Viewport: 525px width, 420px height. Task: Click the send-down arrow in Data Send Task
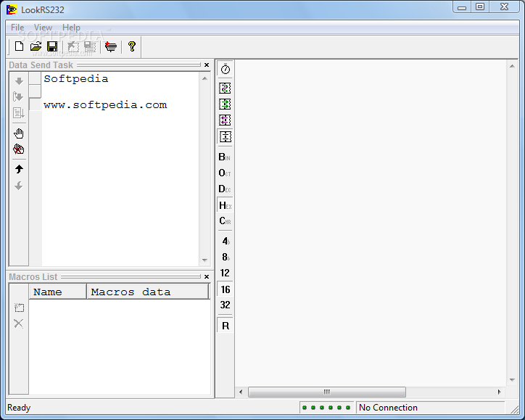click(x=19, y=81)
